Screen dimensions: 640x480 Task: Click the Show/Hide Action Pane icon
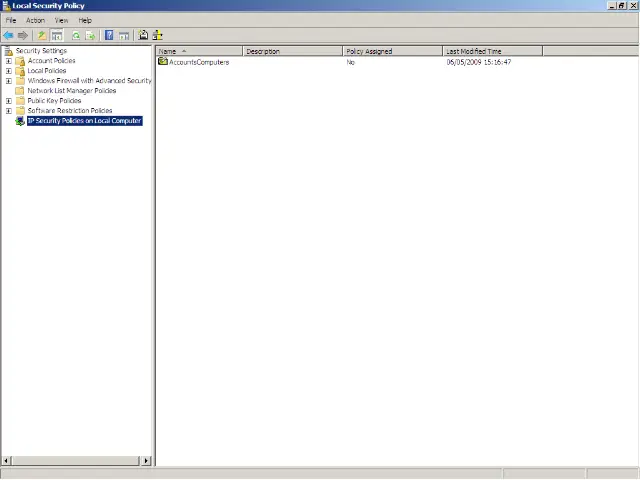(x=124, y=36)
